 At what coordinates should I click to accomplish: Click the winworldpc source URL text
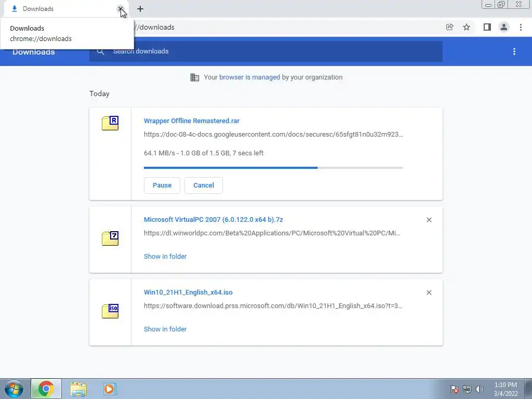pyautogui.click(x=272, y=233)
